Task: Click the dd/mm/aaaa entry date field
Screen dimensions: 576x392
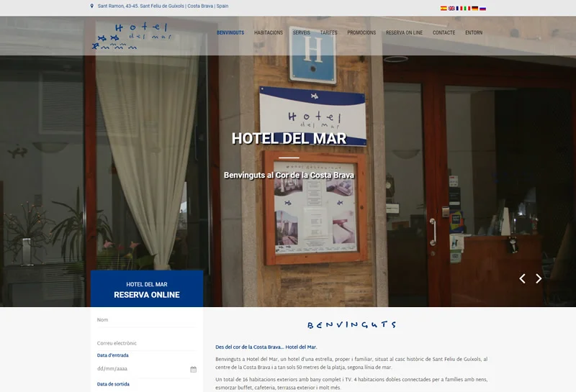Action: [x=147, y=369]
